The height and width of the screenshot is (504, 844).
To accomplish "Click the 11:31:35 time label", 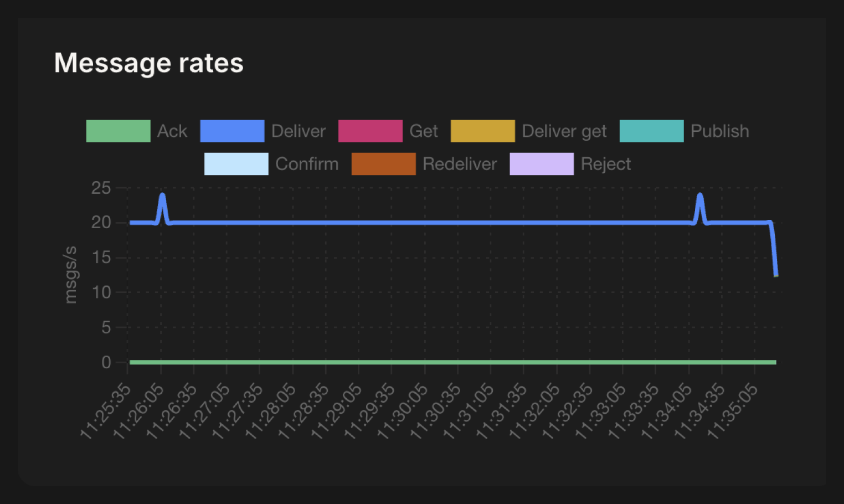I will coord(502,411).
